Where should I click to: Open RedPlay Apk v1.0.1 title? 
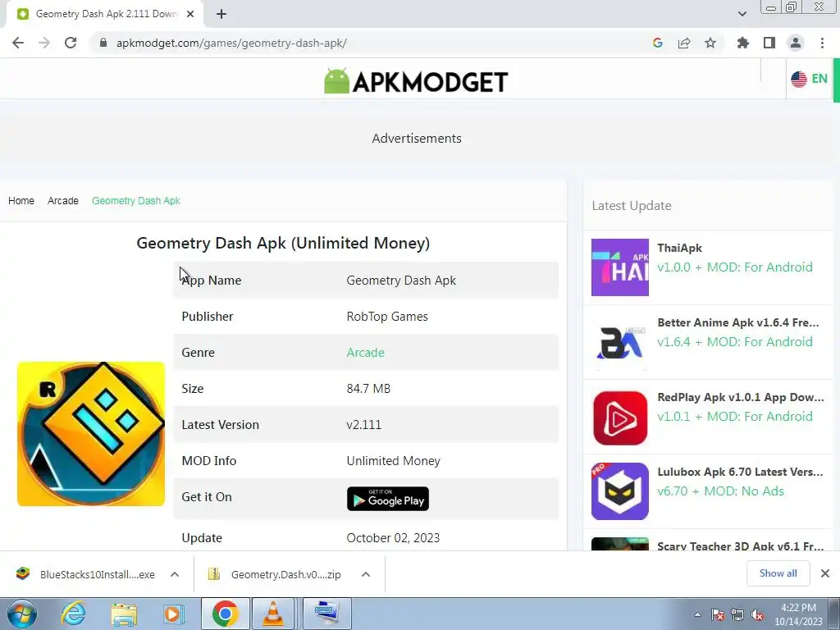741,397
